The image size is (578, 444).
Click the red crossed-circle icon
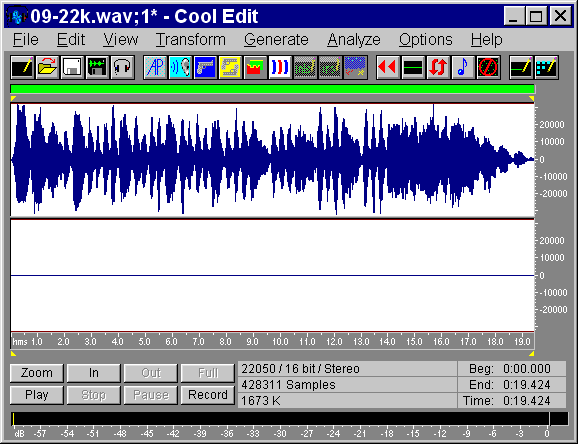488,67
